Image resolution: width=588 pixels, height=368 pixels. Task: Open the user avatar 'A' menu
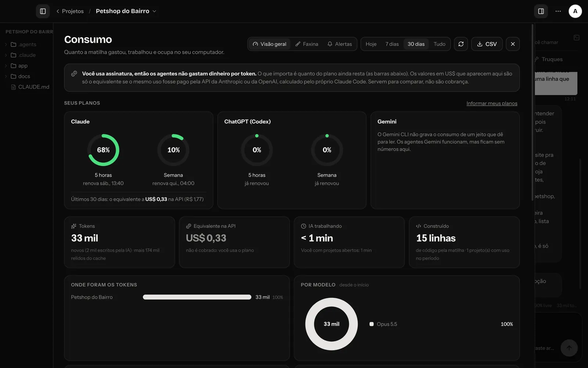[575, 11]
